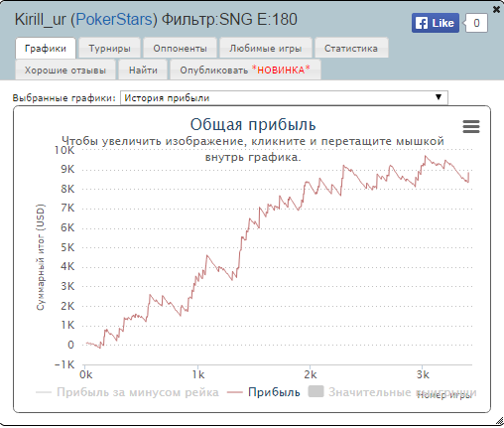This screenshot has width=504, height=428.
Task: Open the Турниры tab
Action: tap(109, 49)
